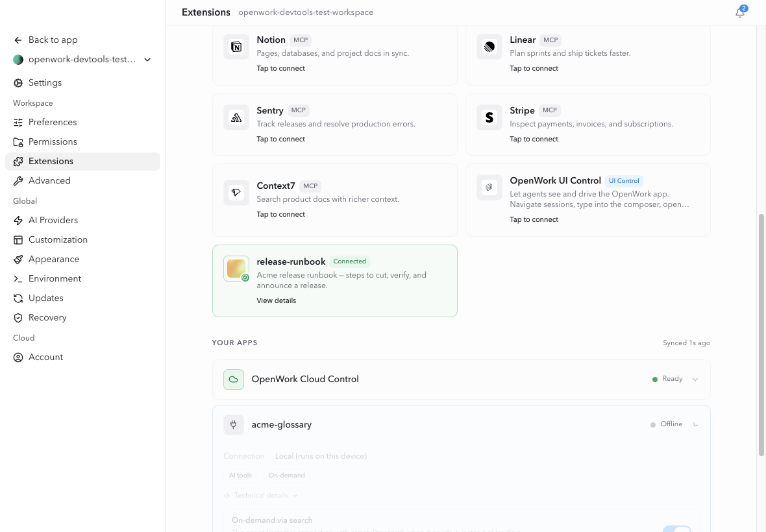Click the AI Providers lightning icon
Screen dimensions: 766x532
coord(18,221)
